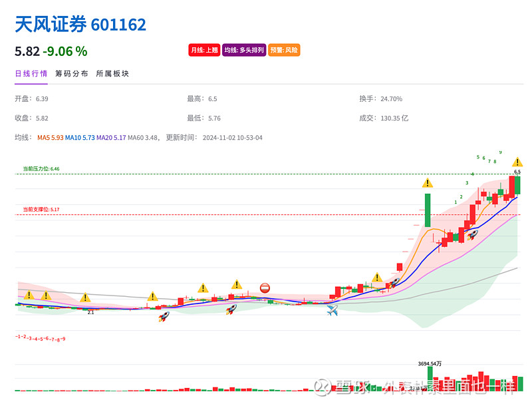
Task: Click the MA5 5.93 legend label
Action: coord(51,138)
